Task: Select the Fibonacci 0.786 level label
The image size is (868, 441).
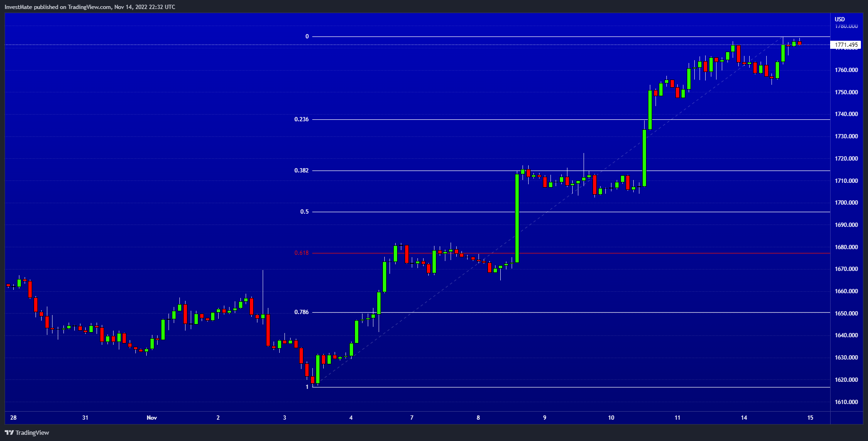Action: pos(301,312)
